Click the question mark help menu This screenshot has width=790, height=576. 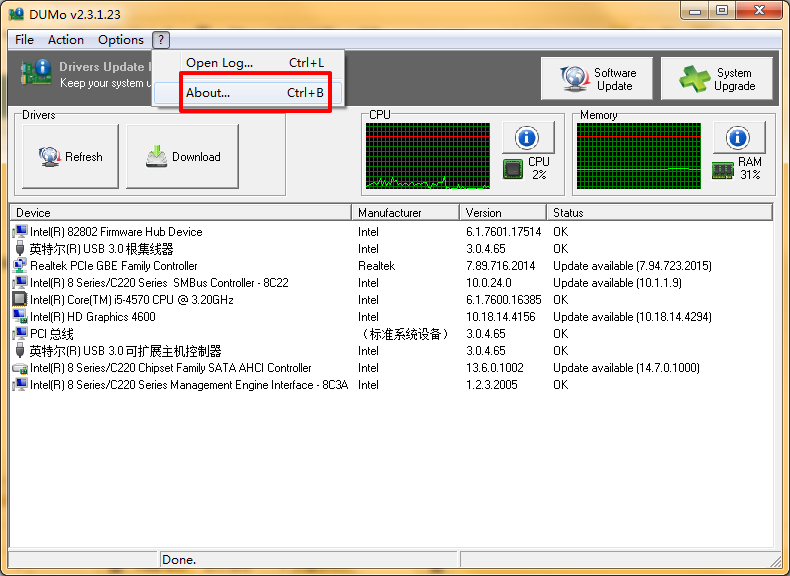161,40
